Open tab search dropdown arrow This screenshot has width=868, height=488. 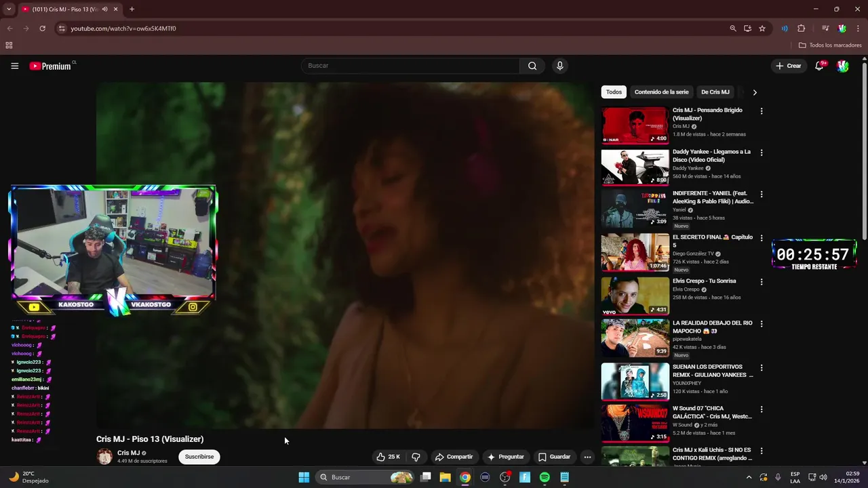(9, 9)
